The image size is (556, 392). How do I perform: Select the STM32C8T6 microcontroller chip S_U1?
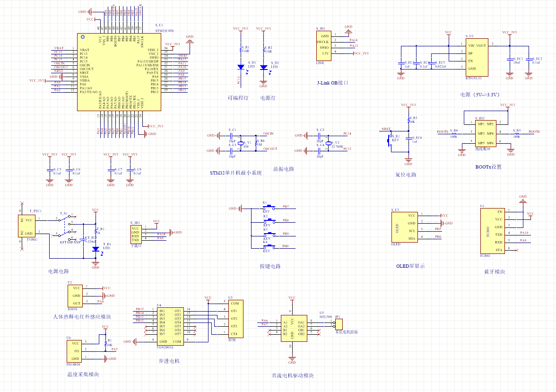(113, 72)
